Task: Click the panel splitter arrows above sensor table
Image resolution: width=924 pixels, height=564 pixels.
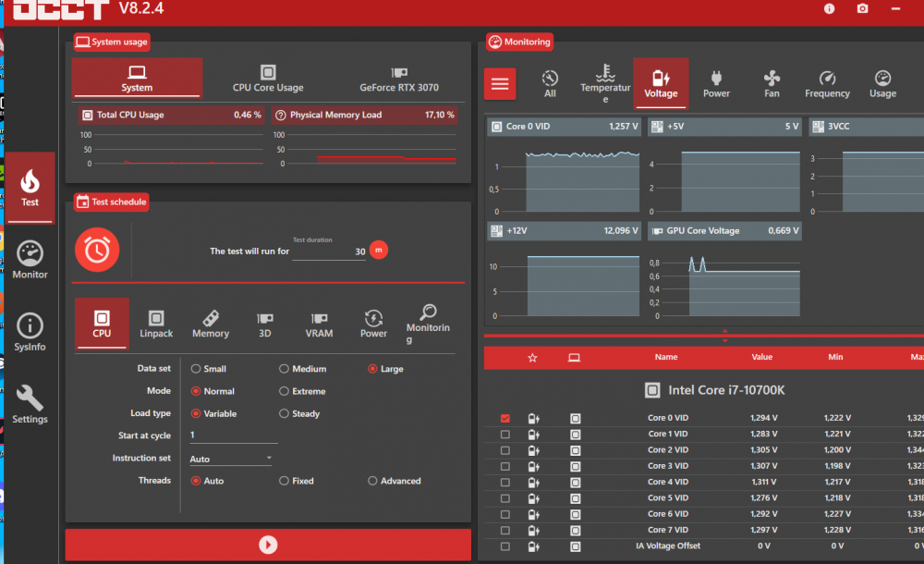Action: click(x=724, y=336)
